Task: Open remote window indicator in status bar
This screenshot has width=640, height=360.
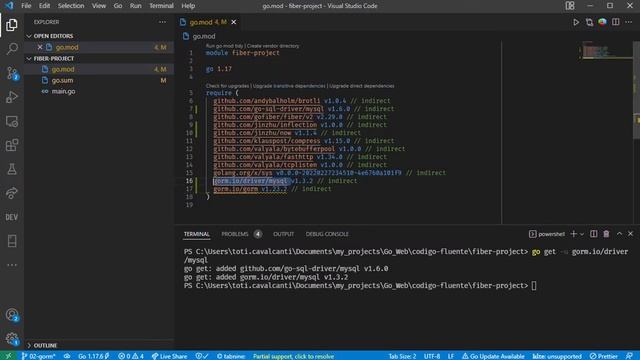Action: pyautogui.click(x=8, y=356)
